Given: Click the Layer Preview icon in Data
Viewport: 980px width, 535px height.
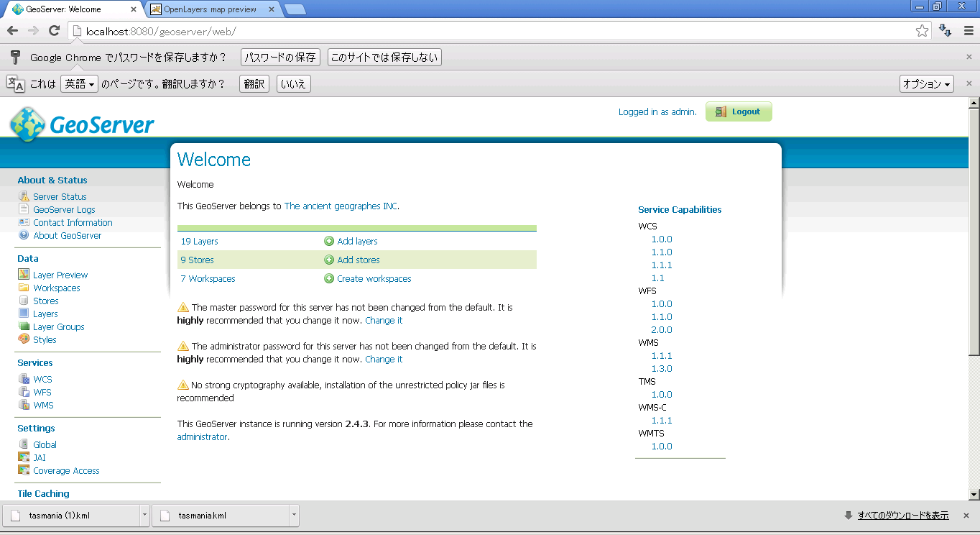Looking at the screenshot, I should point(24,275).
